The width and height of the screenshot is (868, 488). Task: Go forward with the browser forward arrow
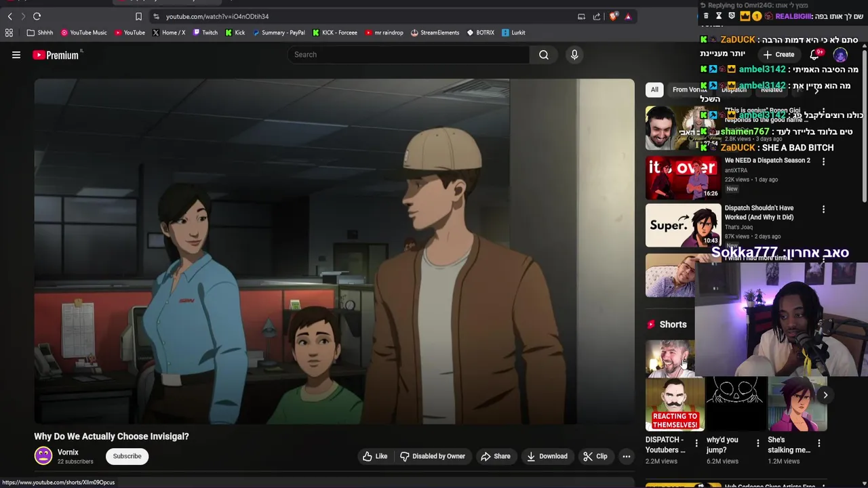(x=23, y=16)
